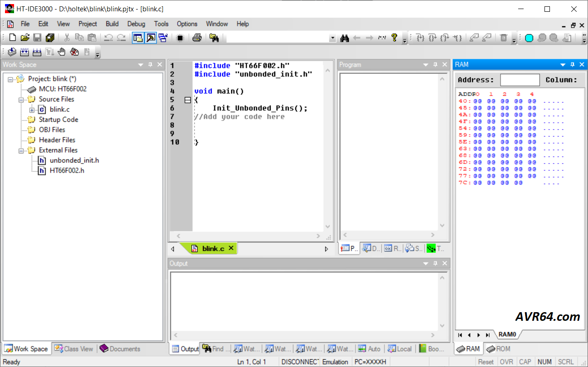Click the chip icon in main toolbar
588x367 pixels.
[180, 38]
